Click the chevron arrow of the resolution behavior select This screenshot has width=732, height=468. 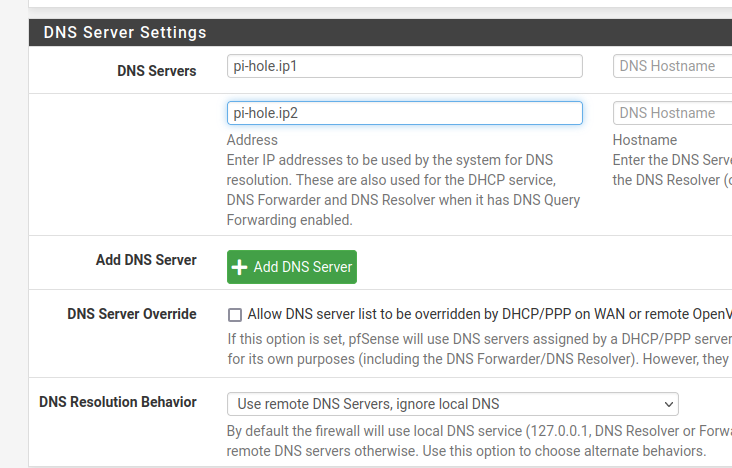[668, 404]
